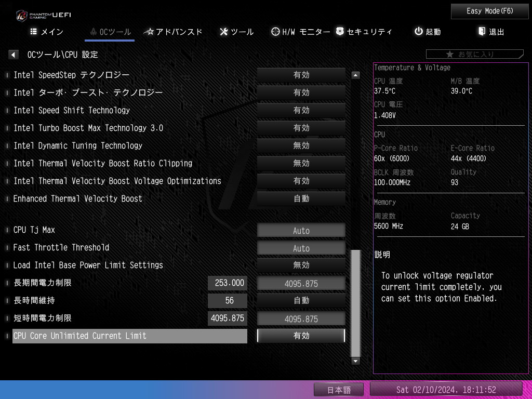Click the Phantom Gaming UEFI logo

[44, 15]
